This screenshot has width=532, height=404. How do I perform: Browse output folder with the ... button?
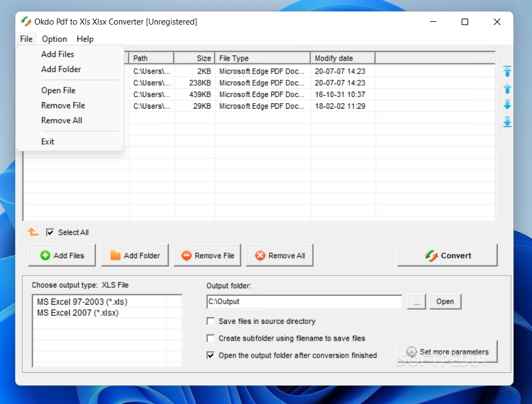[417, 302]
